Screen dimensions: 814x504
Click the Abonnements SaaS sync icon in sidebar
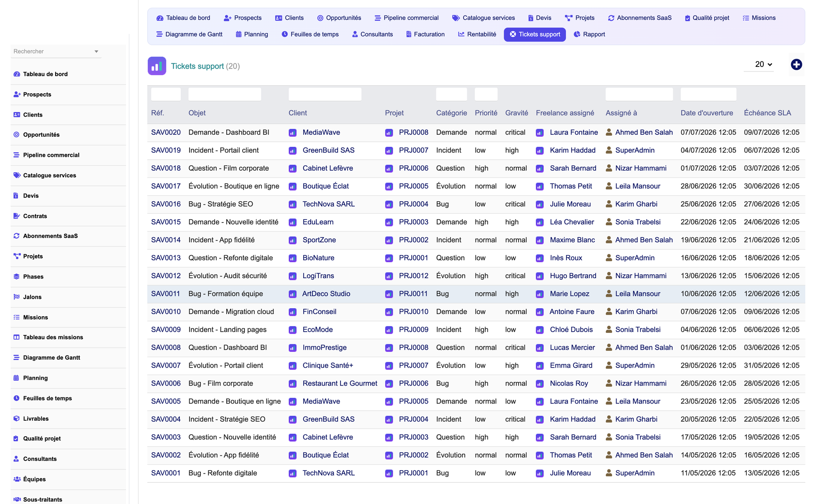[x=16, y=236]
